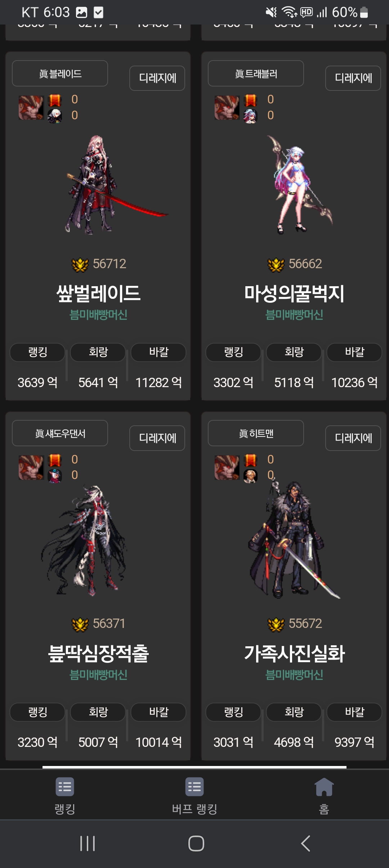The width and height of the screenshot is (389, 868).
Task: Tap the fame crest icon beside 56371
Action: click(80, 624)
